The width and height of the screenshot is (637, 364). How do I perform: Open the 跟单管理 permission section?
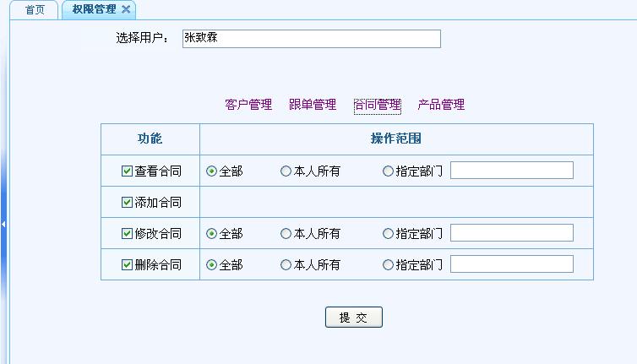(313, 105)
